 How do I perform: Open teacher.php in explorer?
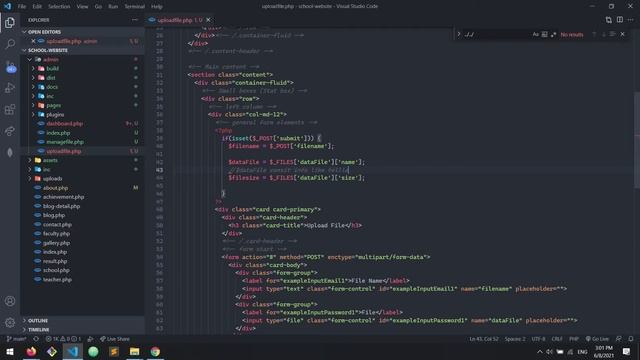click(57, 280)
